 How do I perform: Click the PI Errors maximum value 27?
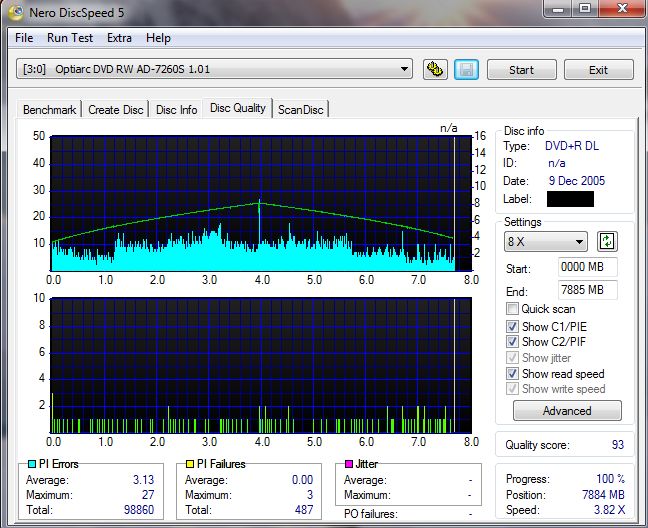pos(148,495)
